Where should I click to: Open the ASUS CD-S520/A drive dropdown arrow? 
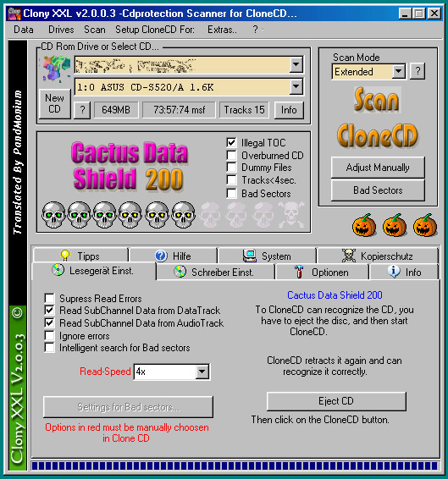(x=296, y=87)
